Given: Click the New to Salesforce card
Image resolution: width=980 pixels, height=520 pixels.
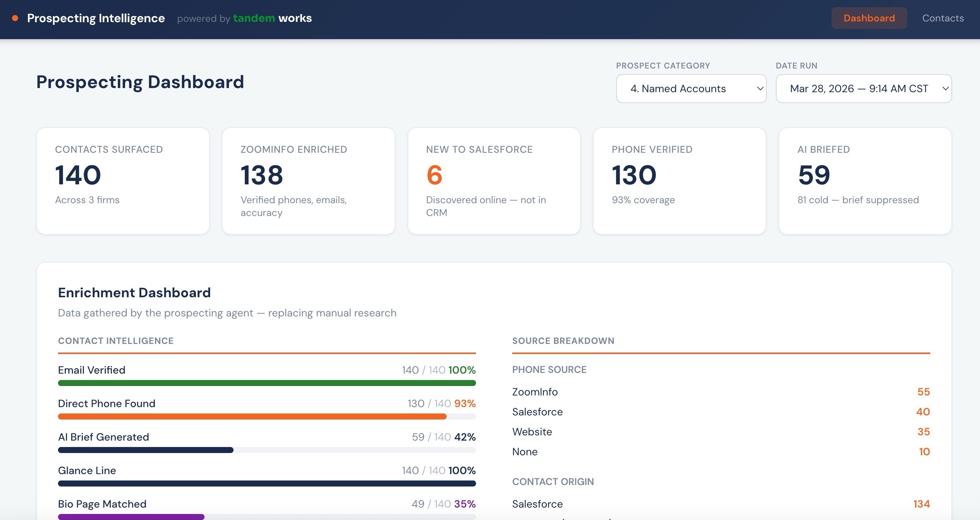Looking at the screenshot, I should [x=493, y=181].
